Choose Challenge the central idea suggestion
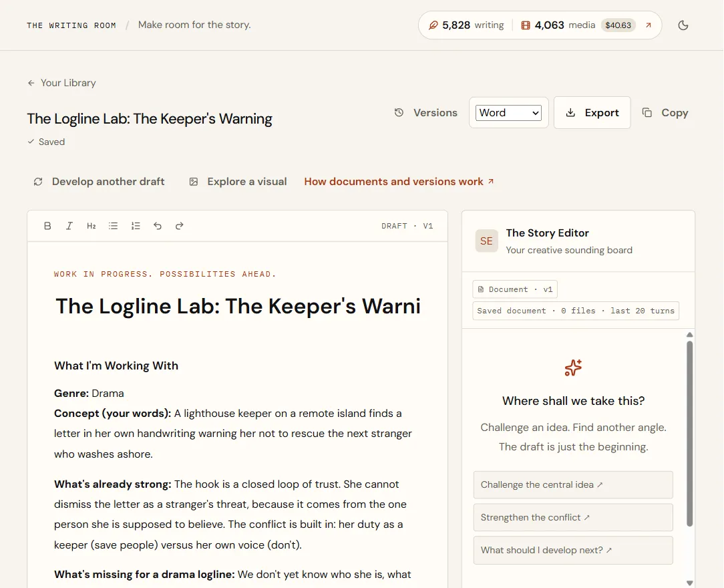This screenshot has height=588, width=724. [573, 485]
